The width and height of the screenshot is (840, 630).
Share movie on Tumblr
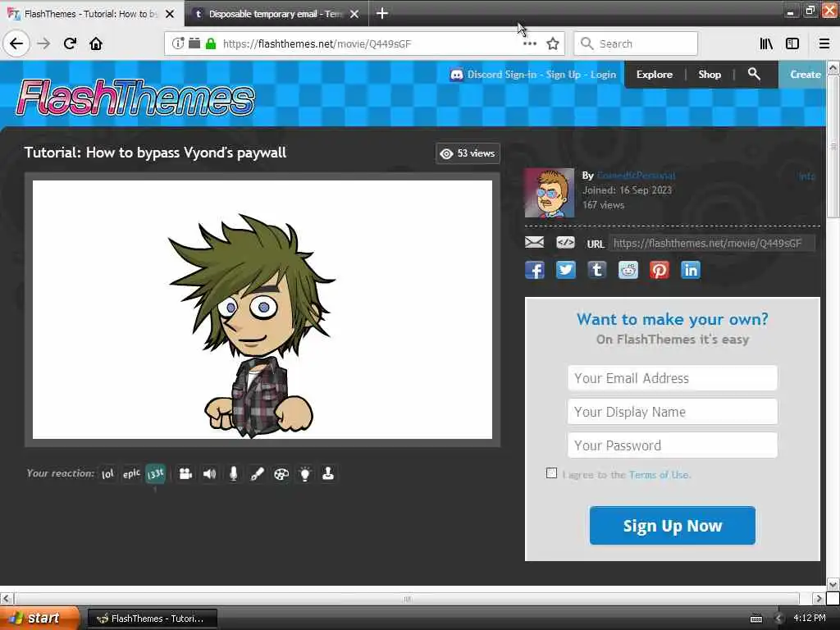(597, 270)
